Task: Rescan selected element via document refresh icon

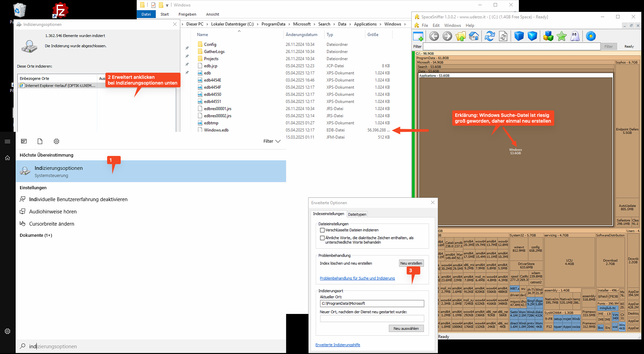Action: point(503,36)
